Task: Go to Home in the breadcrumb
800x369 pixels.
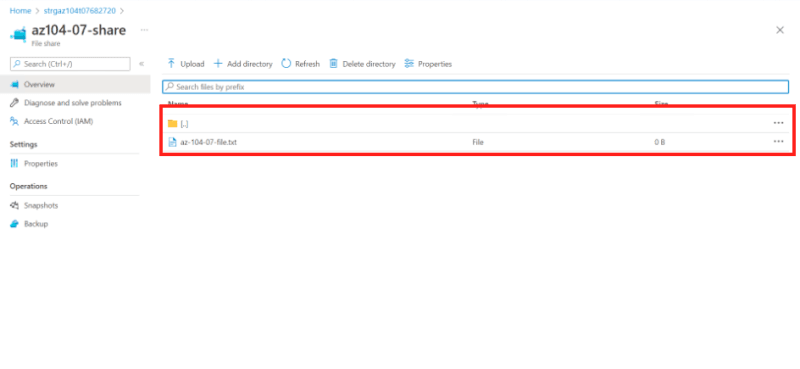Action: pyautogui.click(x=20, y=10)
